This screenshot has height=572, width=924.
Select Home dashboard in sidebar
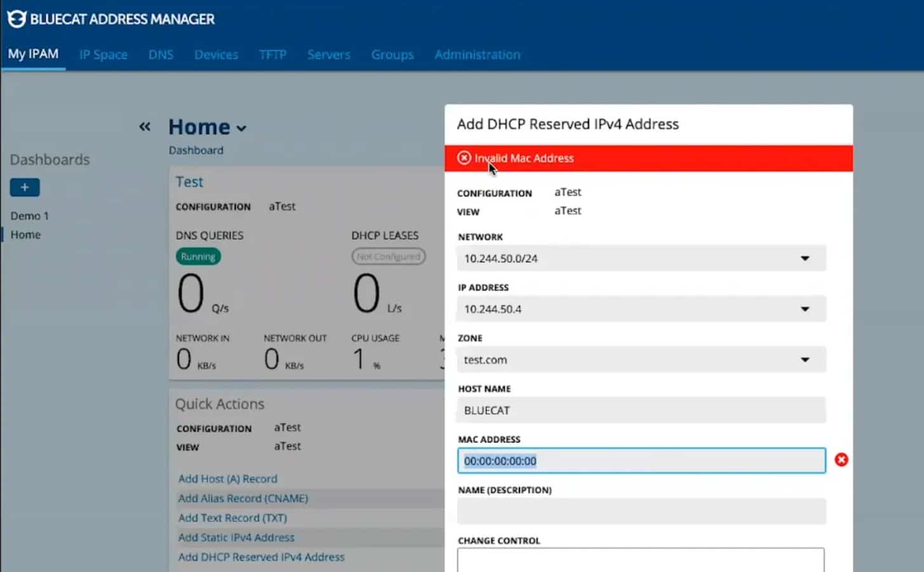[25, 234]
